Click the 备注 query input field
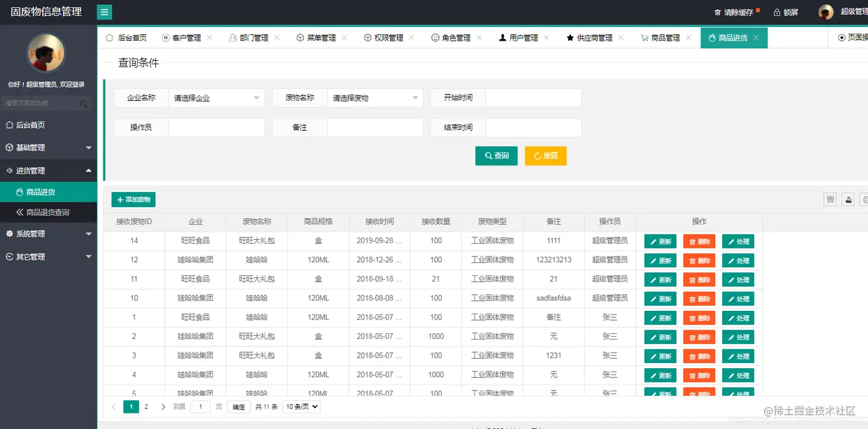 [375, 127]
